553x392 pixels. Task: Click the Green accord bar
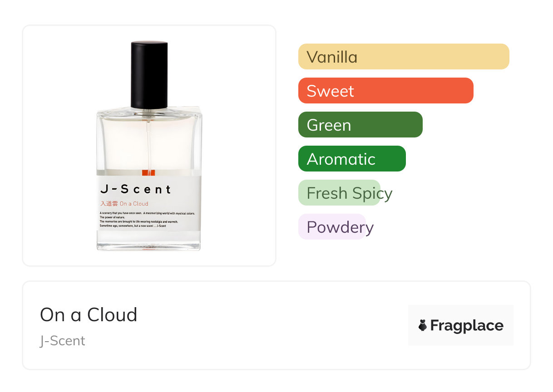coord(360,125)
